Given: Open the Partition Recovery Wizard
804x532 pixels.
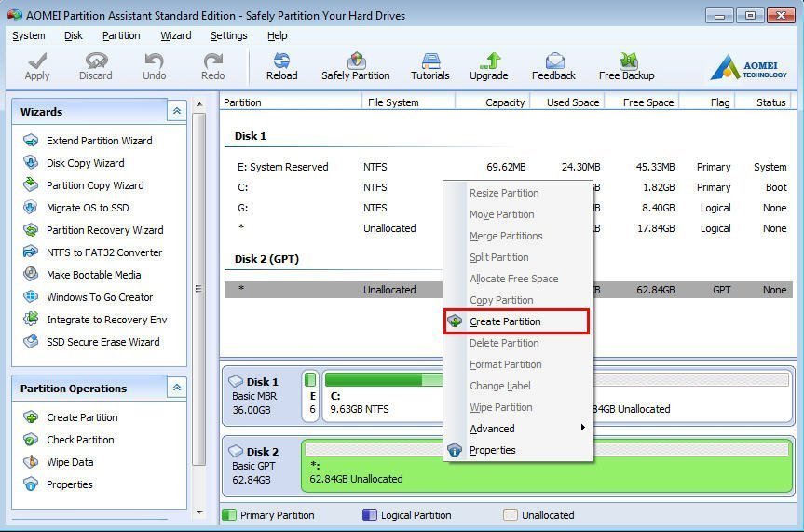Looking at the screenshot, I should pyautogui.click(x=104, y=230).
